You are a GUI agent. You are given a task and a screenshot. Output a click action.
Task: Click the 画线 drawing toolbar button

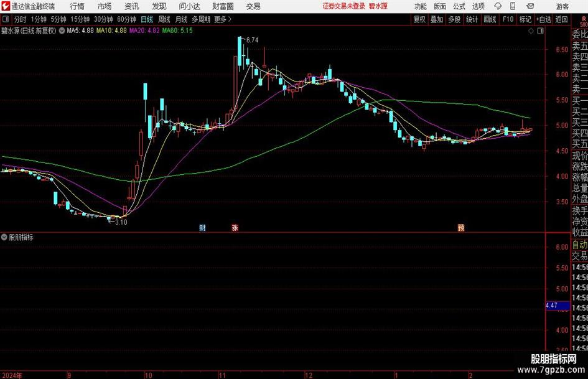[x=490, y=19]
